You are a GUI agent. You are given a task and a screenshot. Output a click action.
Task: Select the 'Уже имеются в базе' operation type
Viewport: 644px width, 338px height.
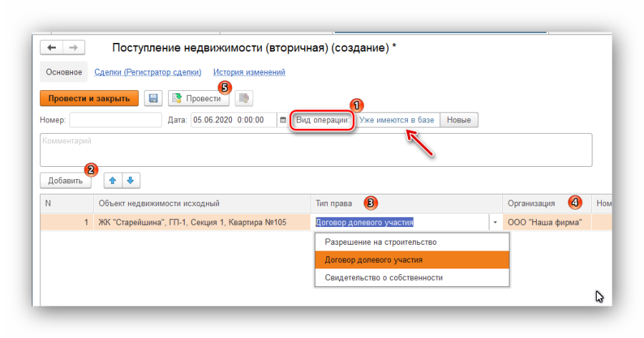click(x=396, y=120)
